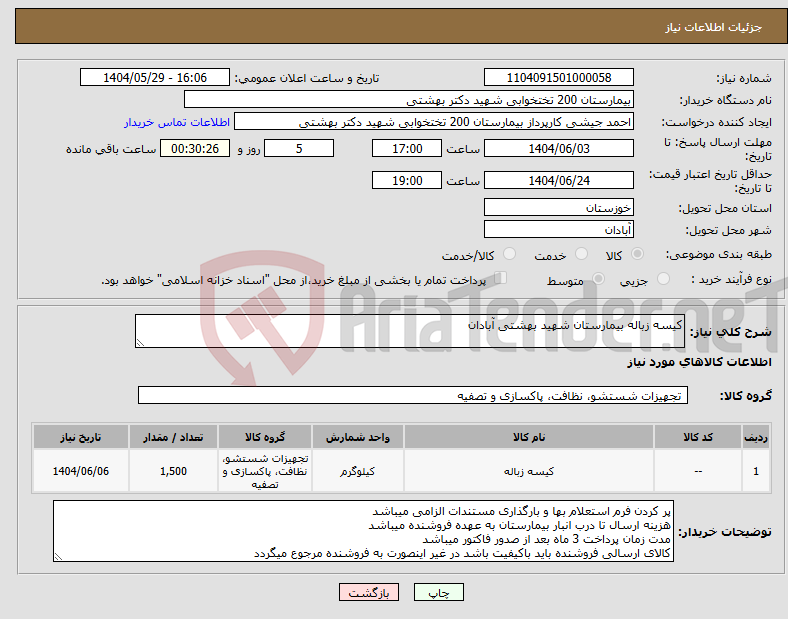Click the نام کالا column header
The image size is (788, 619).
click(529, 437)
